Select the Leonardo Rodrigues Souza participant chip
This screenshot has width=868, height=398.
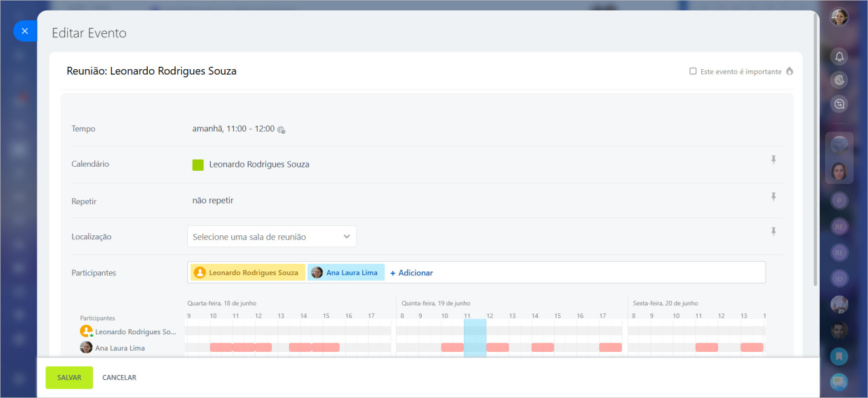tap(248, 273)
